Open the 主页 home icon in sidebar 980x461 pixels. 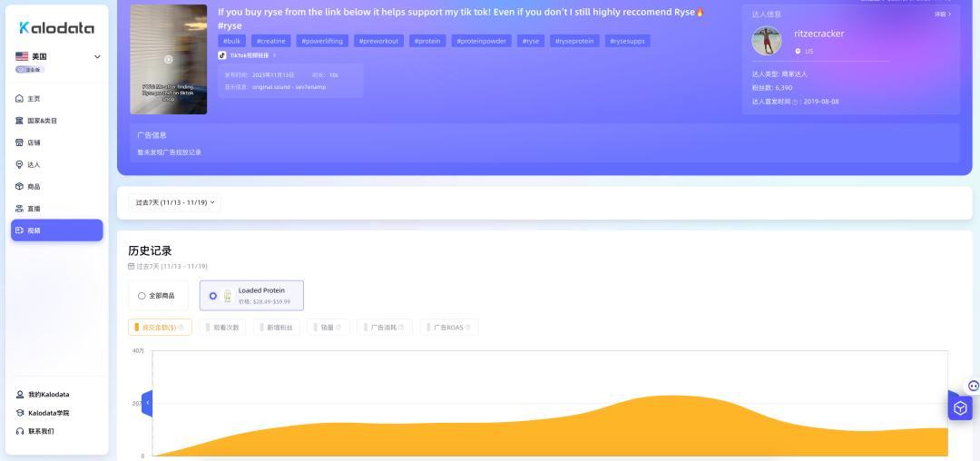[x=19, y=99]
